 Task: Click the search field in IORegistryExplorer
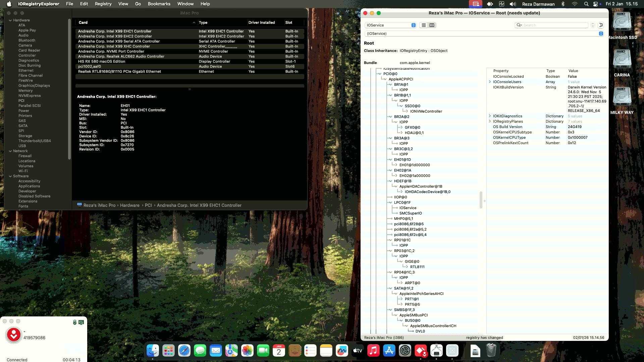point(551,25)
